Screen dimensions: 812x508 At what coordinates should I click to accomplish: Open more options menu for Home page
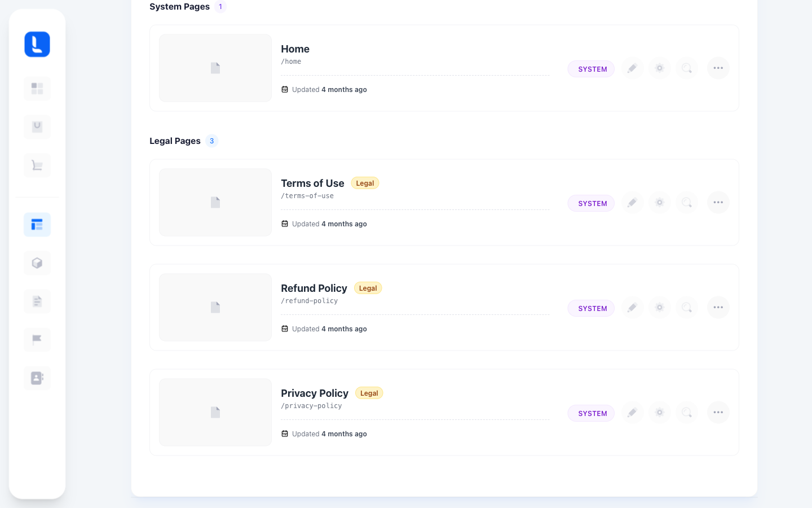tap(718, 68)
